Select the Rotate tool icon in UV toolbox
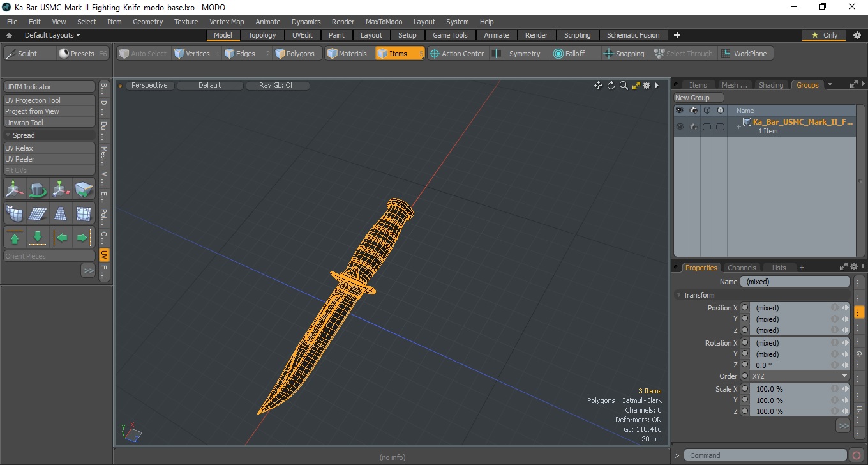868x465 pixels. click(x=38, y=190)
